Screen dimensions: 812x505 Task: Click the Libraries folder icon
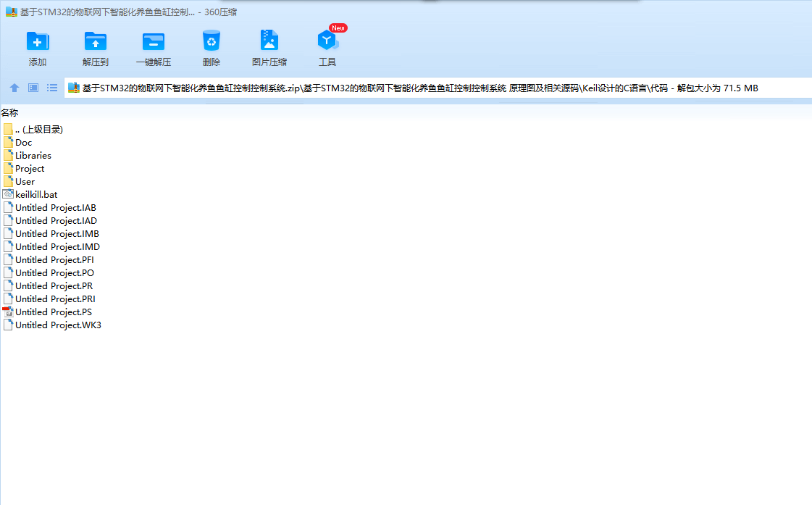coord(8,155)
